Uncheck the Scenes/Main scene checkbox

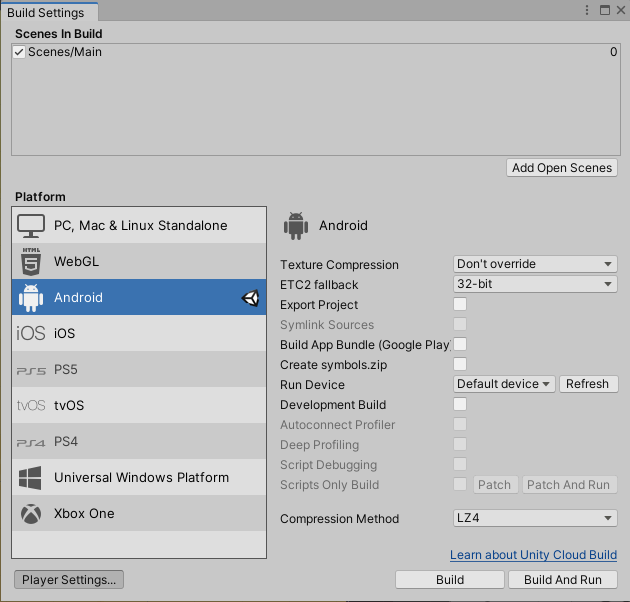[19, 52]
